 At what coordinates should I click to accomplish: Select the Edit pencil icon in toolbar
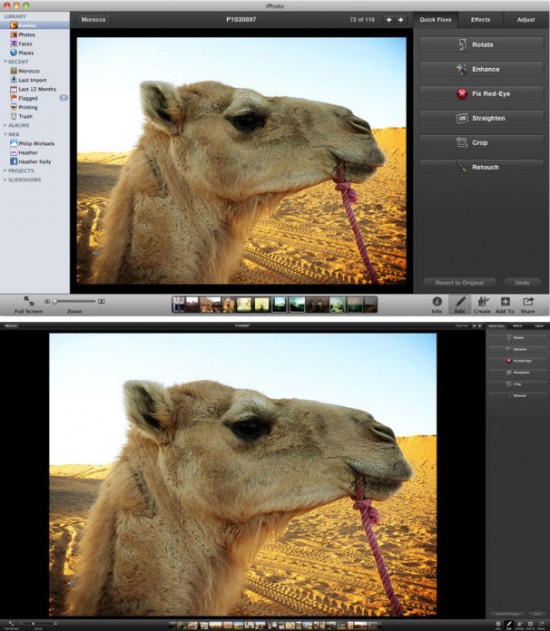(460, 305)
